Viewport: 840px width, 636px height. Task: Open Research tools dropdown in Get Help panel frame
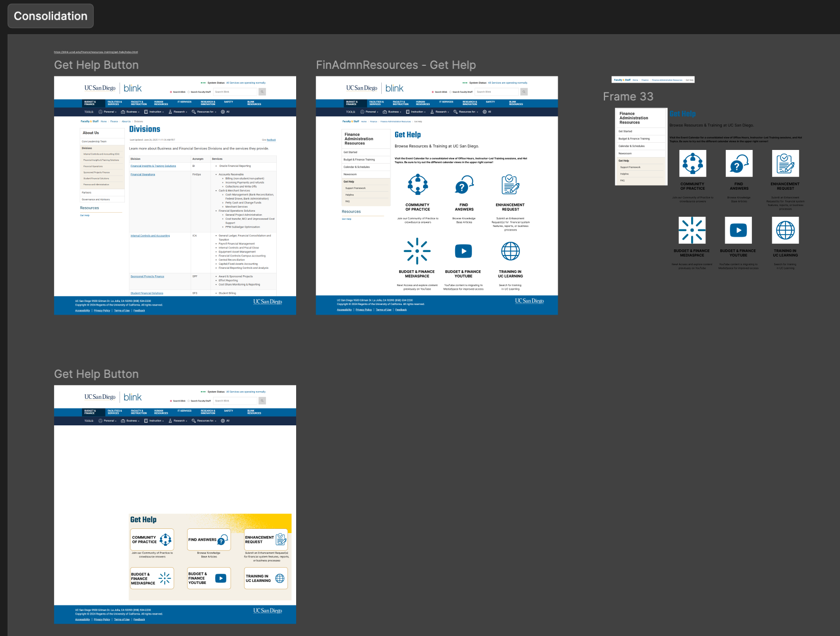pyautogui.click(x=178, y=421)
